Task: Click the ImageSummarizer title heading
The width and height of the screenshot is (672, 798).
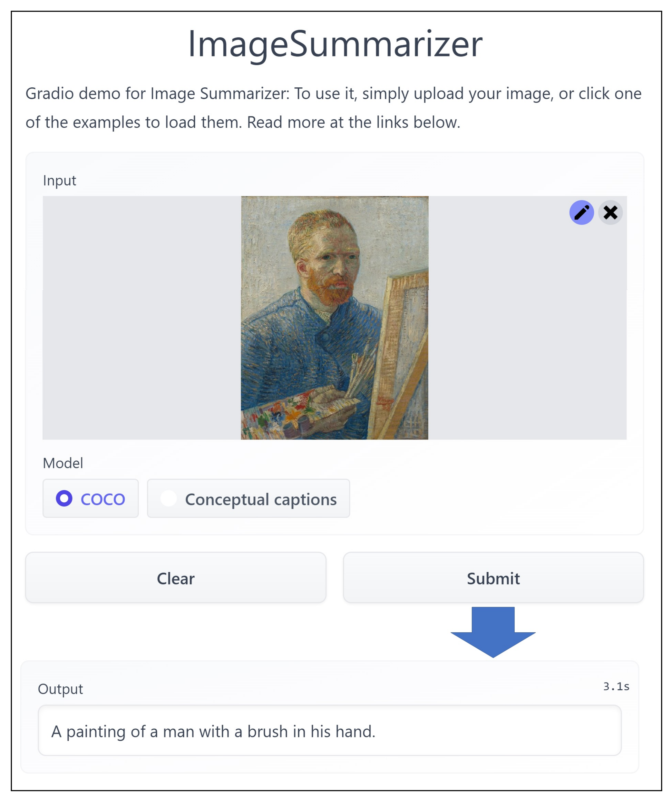Action: (335, 44)
